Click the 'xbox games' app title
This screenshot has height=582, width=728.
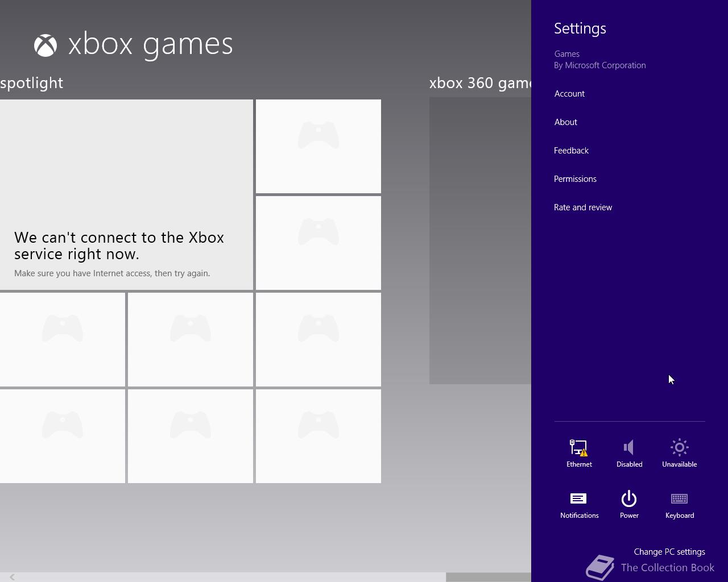coord(151,44)
